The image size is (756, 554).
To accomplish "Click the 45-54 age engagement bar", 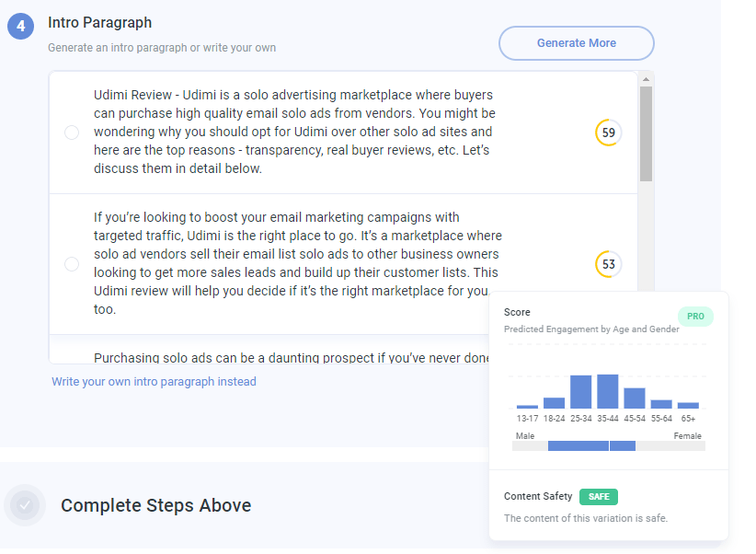I will click(x=634, y=398).
